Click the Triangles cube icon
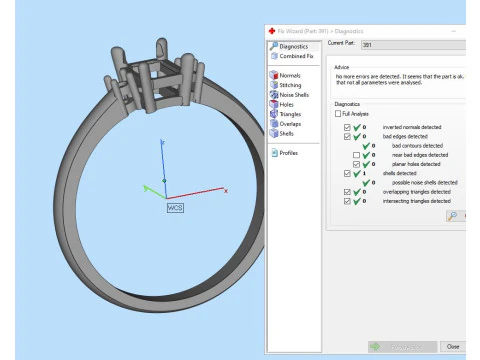Viewport: 480px width, 360px height. coord(274,114)
